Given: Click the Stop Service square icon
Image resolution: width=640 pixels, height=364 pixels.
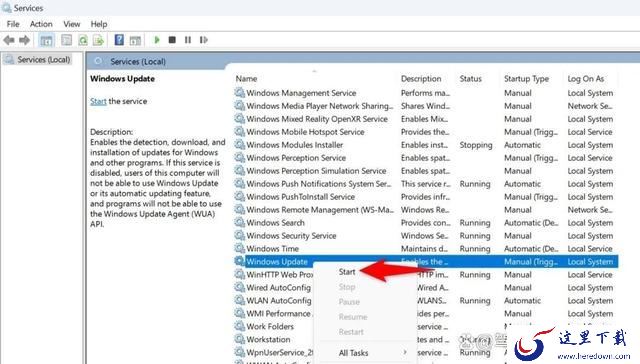Looking at the screenshot, I should coord(172,40).
